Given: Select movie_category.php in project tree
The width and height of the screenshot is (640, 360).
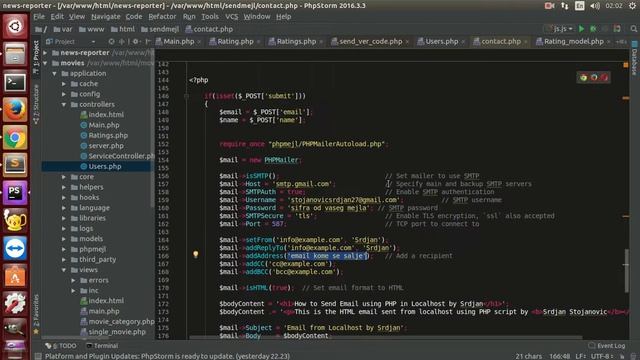Looking at the screenshot, I should tap(118, 322).
